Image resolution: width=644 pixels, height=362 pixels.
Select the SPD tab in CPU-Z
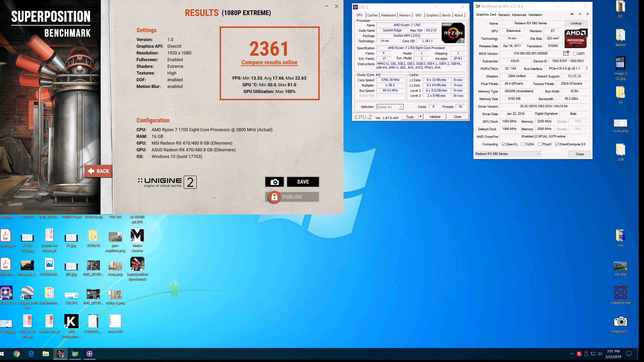tap(418, 15)
